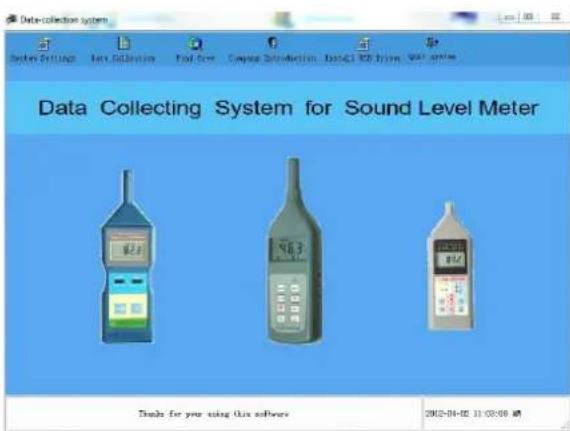Select the blue sound level meter image
This screenshot has width=570, height=431.
click(x=127, y=257)
